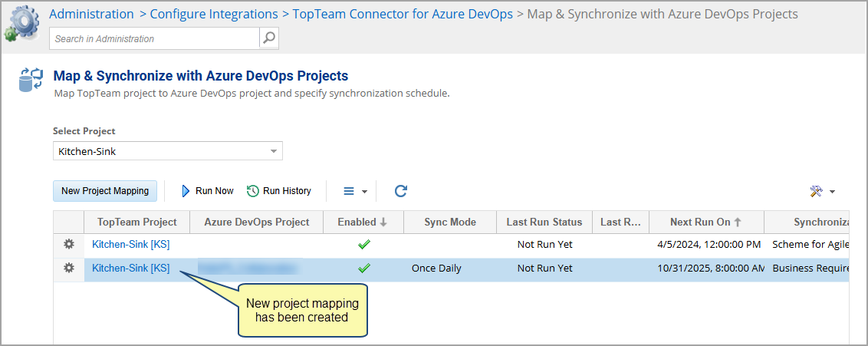Click the Administration gears icon

[x=23, y=23]
